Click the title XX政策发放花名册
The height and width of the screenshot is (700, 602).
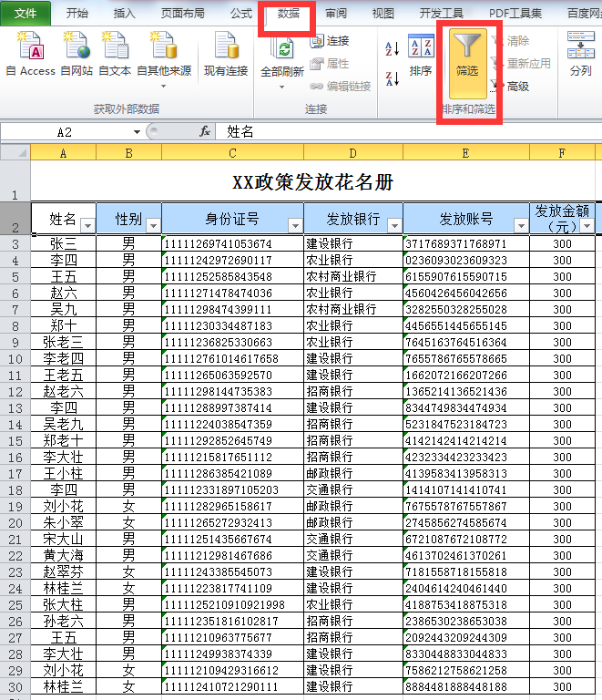[312, 182]
